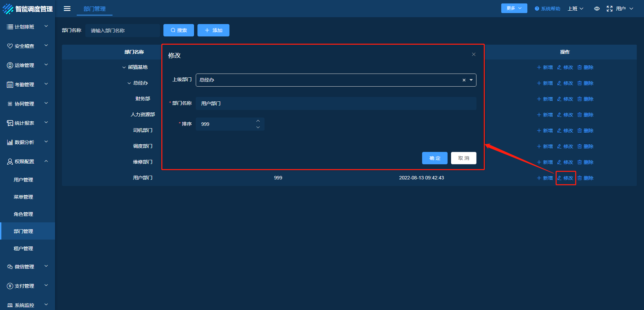The width and height of the screenshot is (644, 310).
Task: Click the 搜索 search button
Action: point(179,30)
